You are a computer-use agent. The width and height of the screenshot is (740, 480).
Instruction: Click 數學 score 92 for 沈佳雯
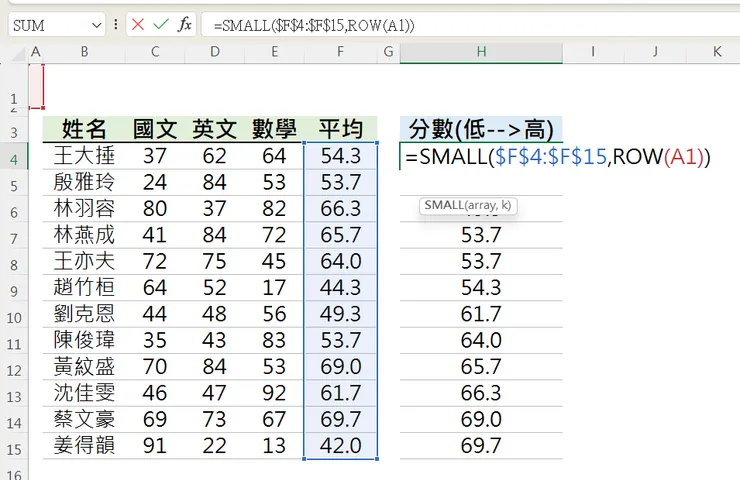275,394
